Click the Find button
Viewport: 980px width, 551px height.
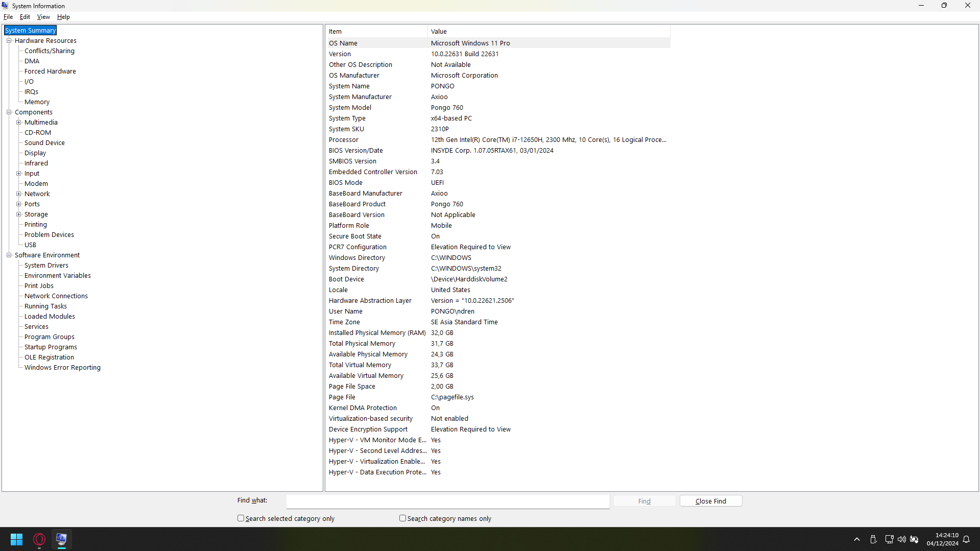[x=644, y=501]
